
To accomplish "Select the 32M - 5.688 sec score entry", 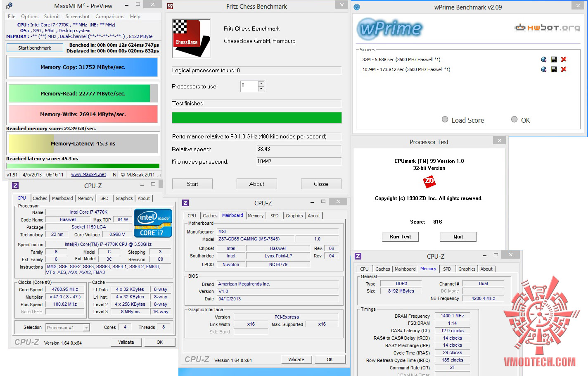I will pos(401,59).
